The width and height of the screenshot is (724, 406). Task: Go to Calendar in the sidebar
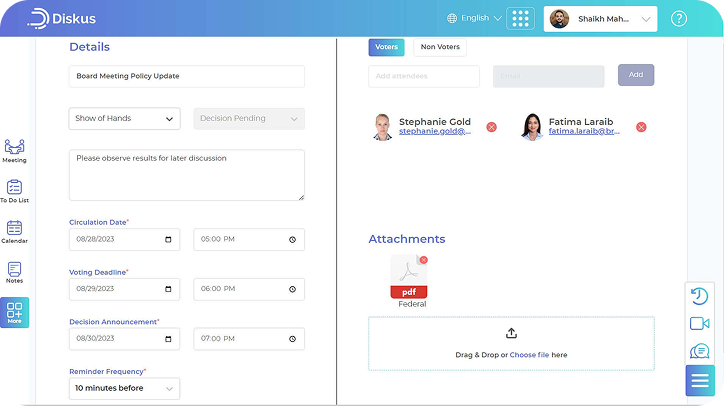coord(14,231)
